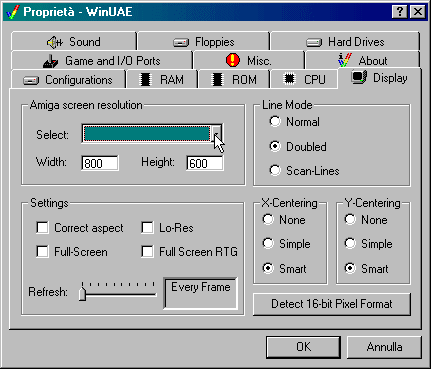Image resolution: width=431 pixels, height=369 pixels.
Task: Select the ROM tab
Action: 234,80
